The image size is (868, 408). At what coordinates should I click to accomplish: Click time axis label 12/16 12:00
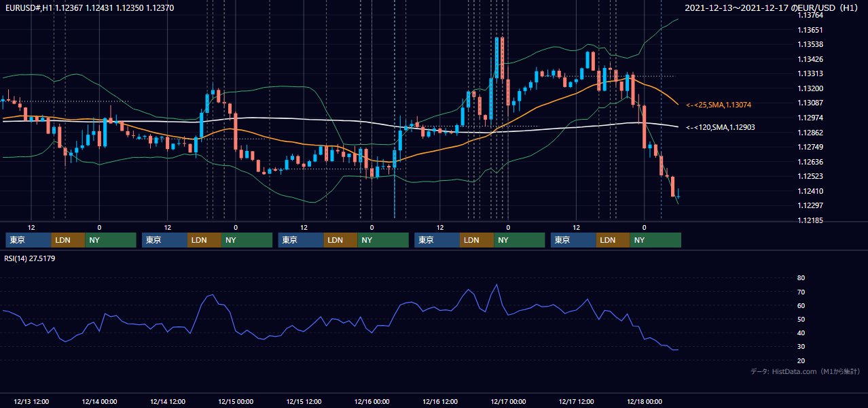coord(440,401)
